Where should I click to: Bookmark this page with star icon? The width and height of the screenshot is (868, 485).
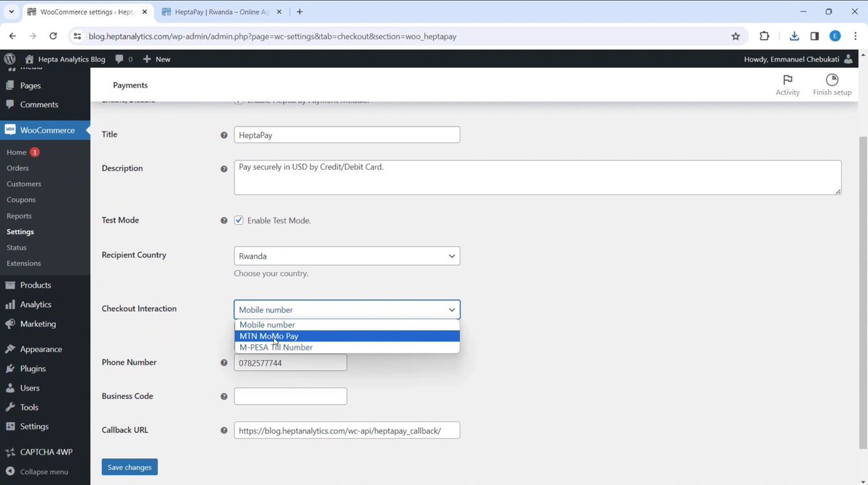click(x=736, y=36)
